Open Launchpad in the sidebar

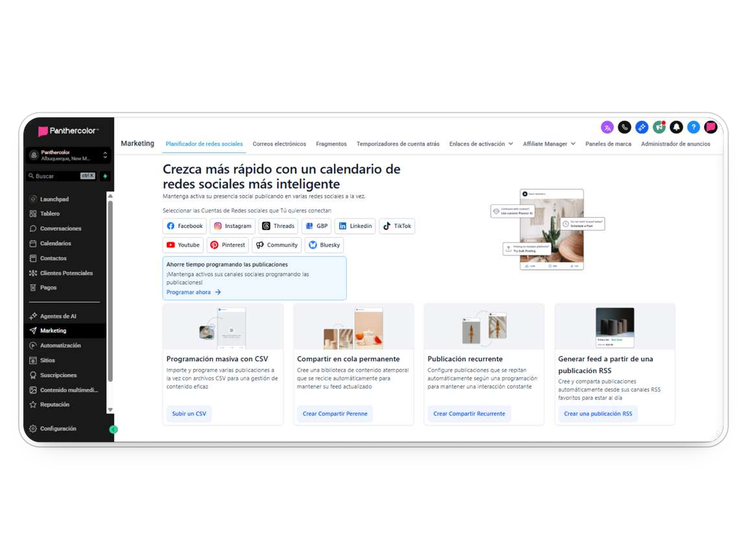[x=54, y=199]
